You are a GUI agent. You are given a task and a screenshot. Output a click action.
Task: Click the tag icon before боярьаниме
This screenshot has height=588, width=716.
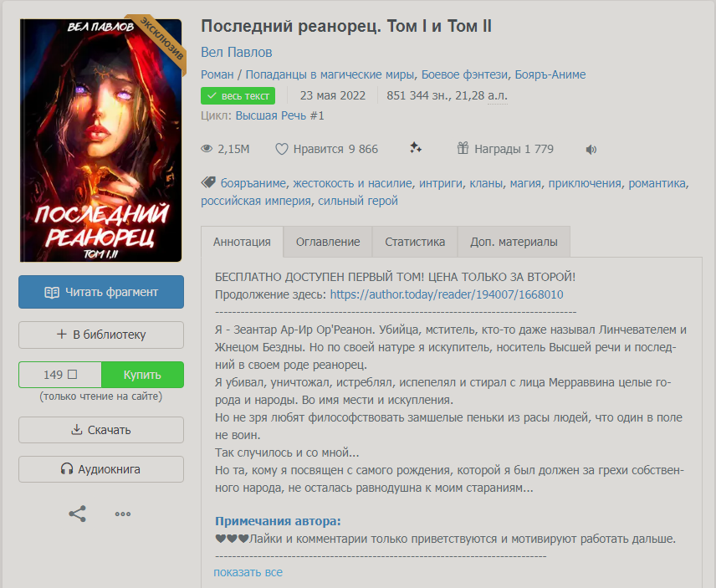coord(208,182)
